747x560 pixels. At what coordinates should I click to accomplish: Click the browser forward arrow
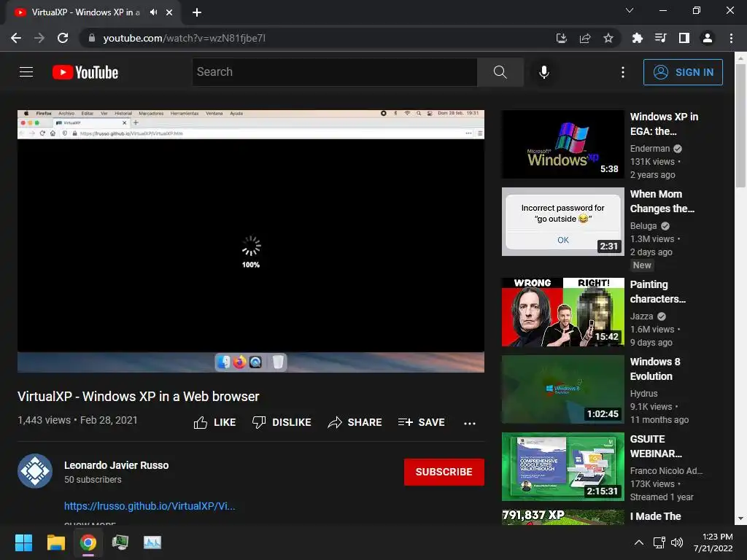coord(39,38)
